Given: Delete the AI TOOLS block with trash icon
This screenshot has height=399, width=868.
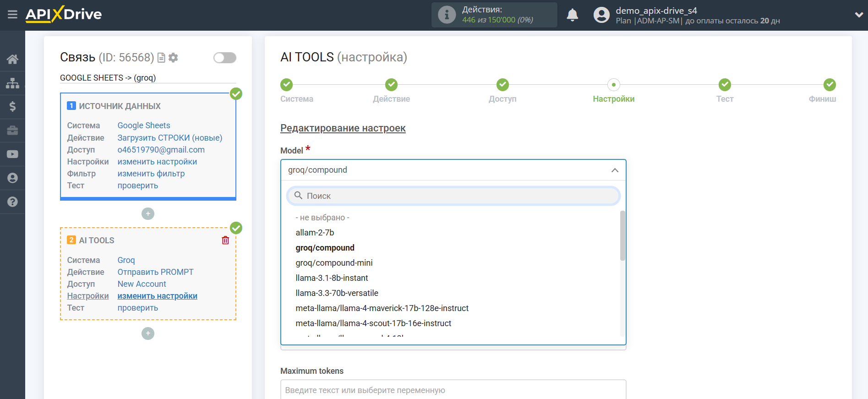Looking at the screenshot, I should tap(225, 240).
